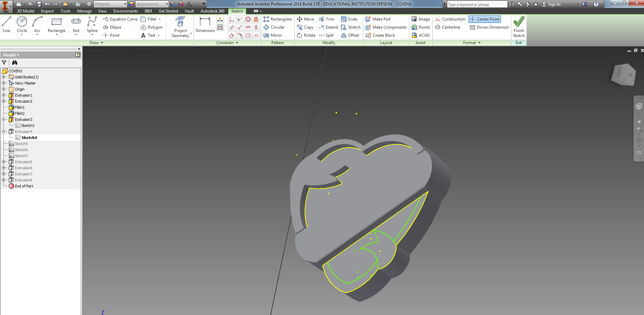Select the Polygon tool

[151, 27]
